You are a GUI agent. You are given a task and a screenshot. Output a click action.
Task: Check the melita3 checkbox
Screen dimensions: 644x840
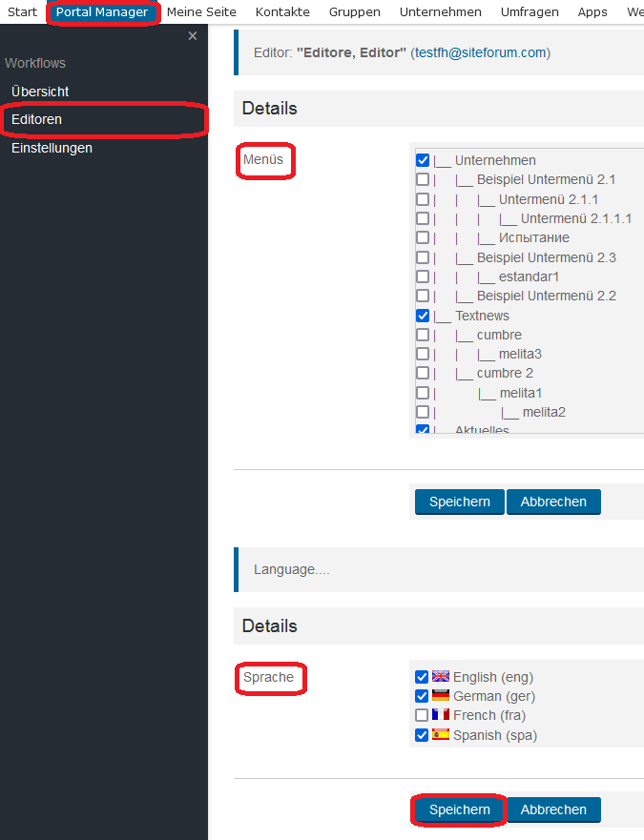click(423, 354)
